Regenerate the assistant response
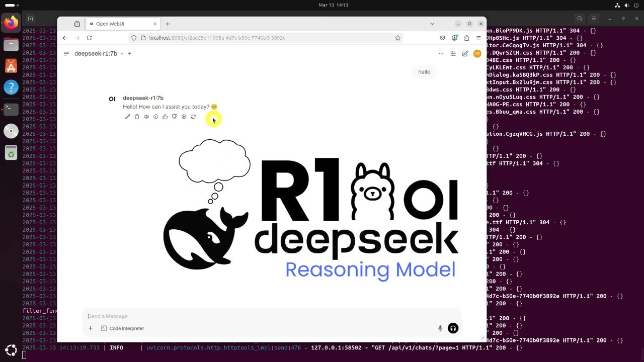The height and width of the screenshot is (362, 644). click(x=193, y=117)
